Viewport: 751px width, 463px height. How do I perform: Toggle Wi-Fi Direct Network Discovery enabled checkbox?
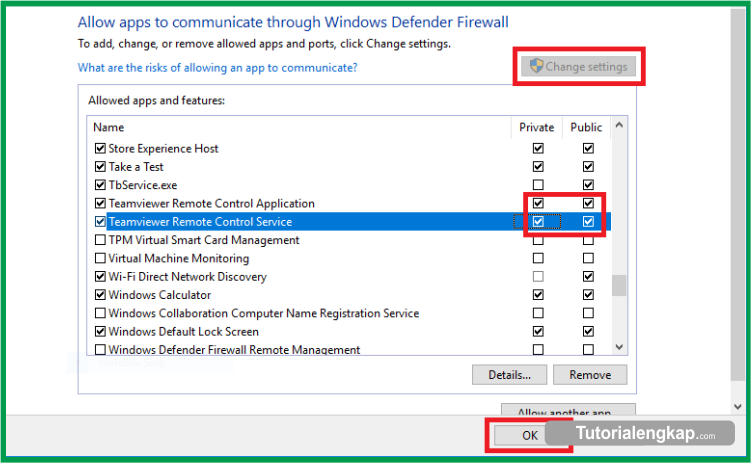pyautogui.click(x=100, y=276)
